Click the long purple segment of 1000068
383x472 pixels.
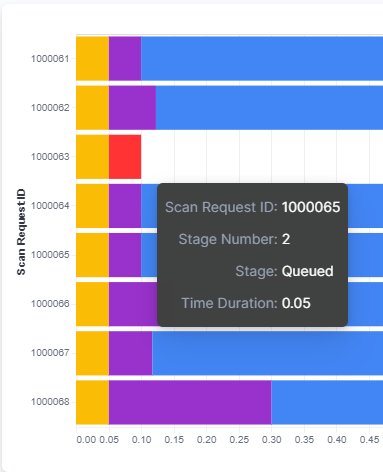tap(190, 402)
